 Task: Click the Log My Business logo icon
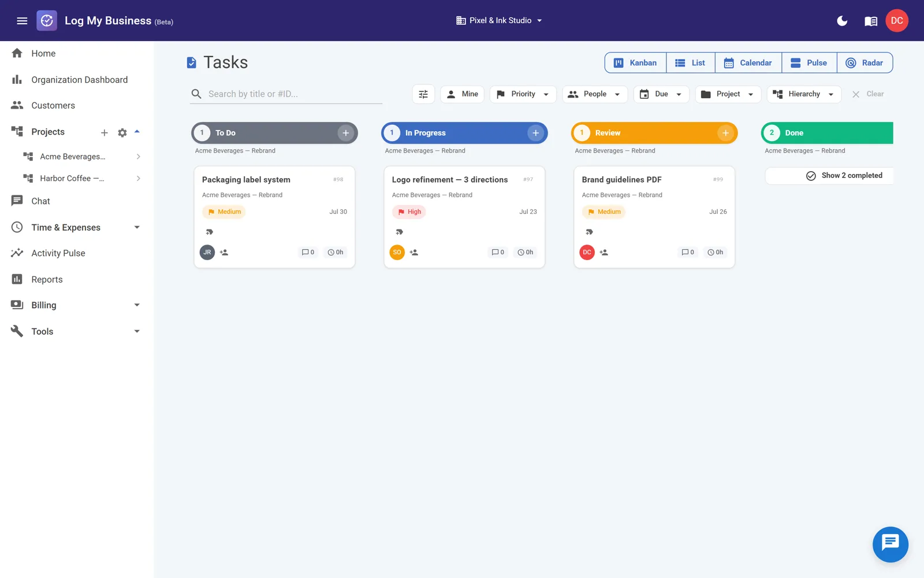point(47,21)
